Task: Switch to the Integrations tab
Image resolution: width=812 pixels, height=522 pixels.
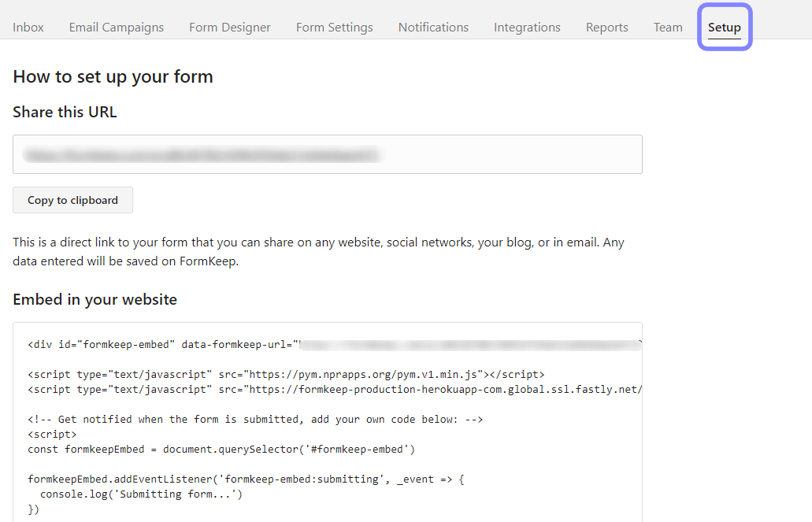Action: pyautogui.click(x=527, y=28)
